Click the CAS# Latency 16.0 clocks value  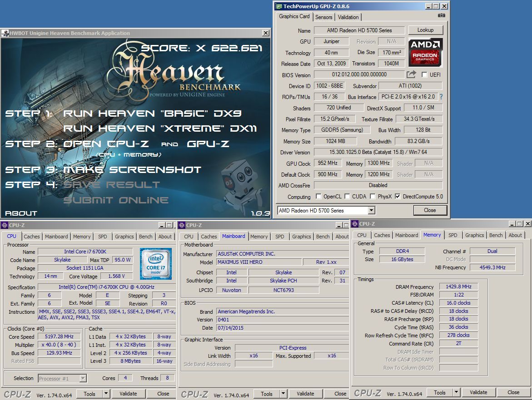(458, 303)
